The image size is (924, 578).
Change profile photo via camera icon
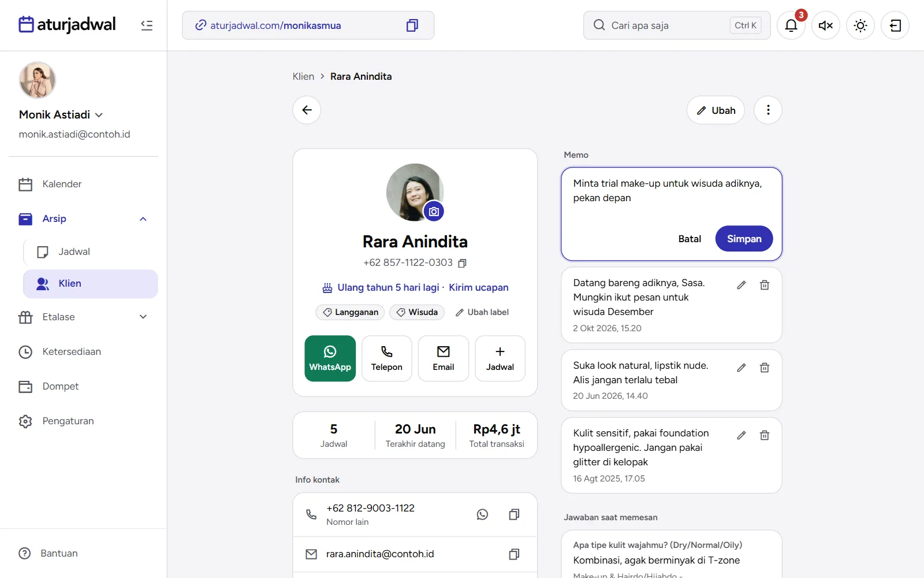point(434,212)
